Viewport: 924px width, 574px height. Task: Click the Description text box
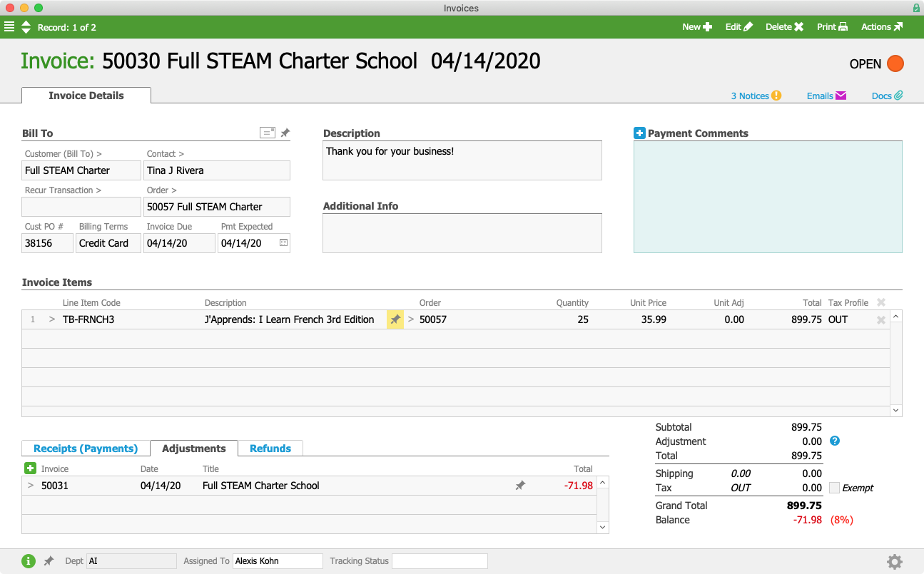point(462,160)
